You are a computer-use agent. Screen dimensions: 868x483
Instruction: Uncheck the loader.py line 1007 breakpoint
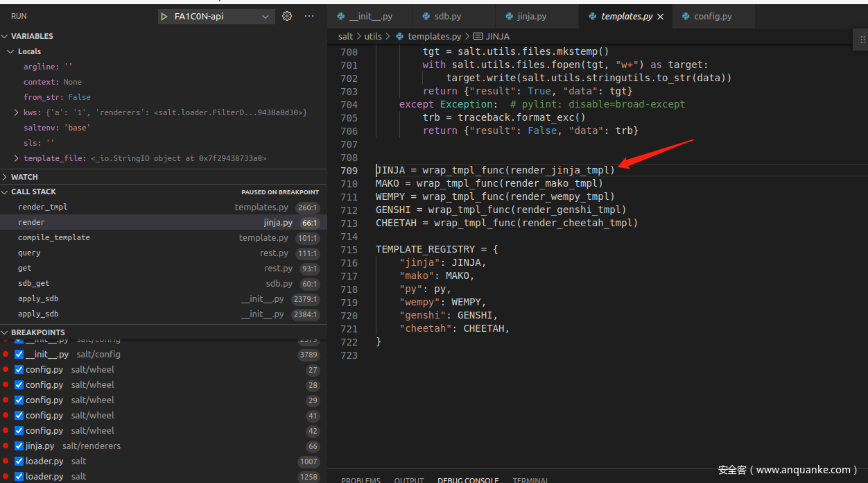19,461
